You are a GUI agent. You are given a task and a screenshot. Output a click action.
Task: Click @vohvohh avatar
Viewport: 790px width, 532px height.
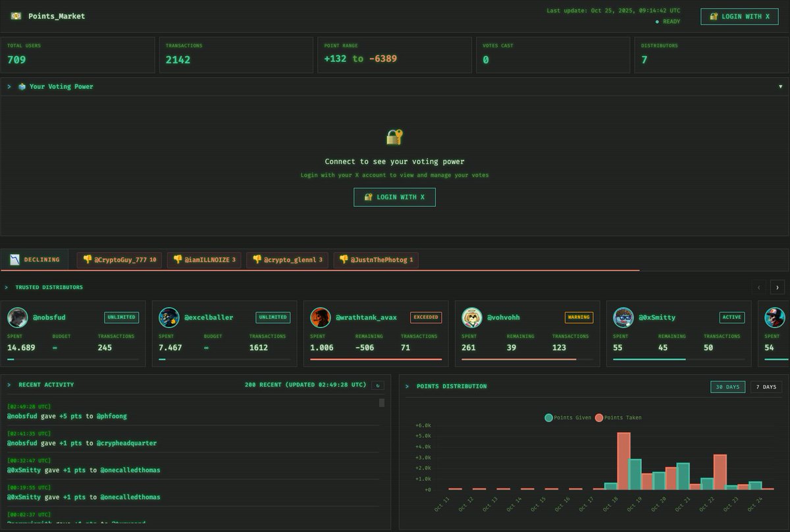click(x=472, y=317)
